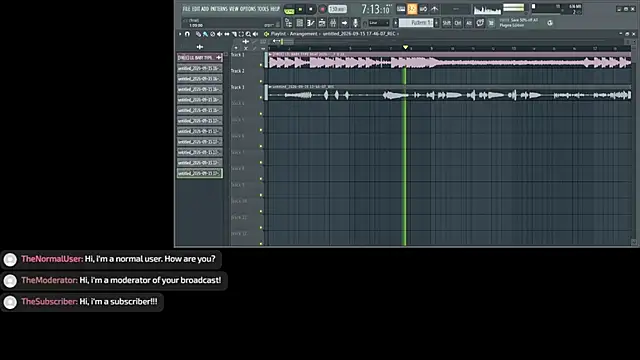
Task: Click the playlist horizontal zoom handle
Action: point(282,41)
